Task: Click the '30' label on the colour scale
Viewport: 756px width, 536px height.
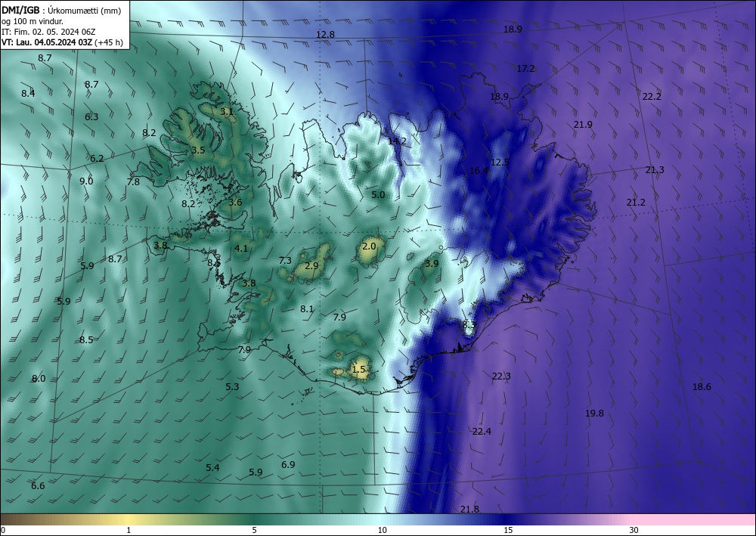Action: (634, 530)
